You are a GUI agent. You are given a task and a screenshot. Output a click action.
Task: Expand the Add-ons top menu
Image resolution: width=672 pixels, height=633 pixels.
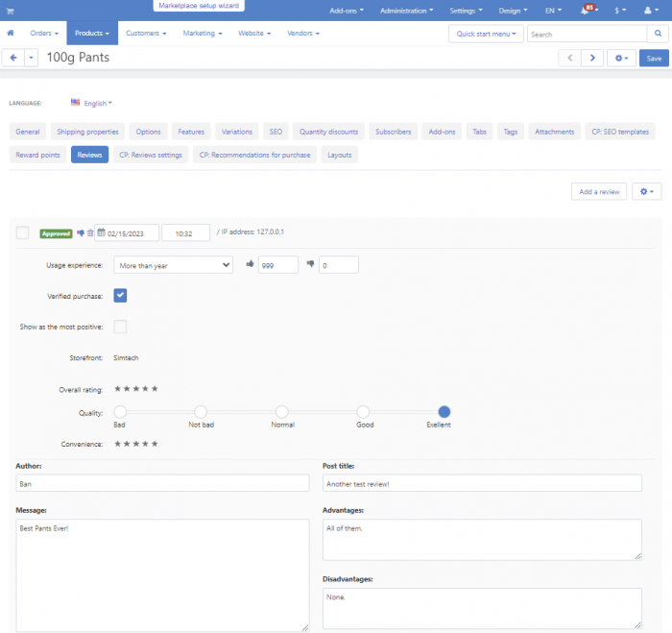click(x=347, y=11)
